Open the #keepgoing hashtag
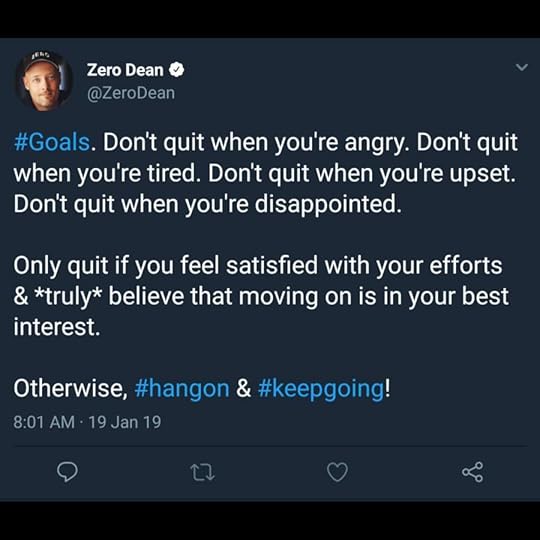This screenshot has width=540, height=540. tap(321, 388)
